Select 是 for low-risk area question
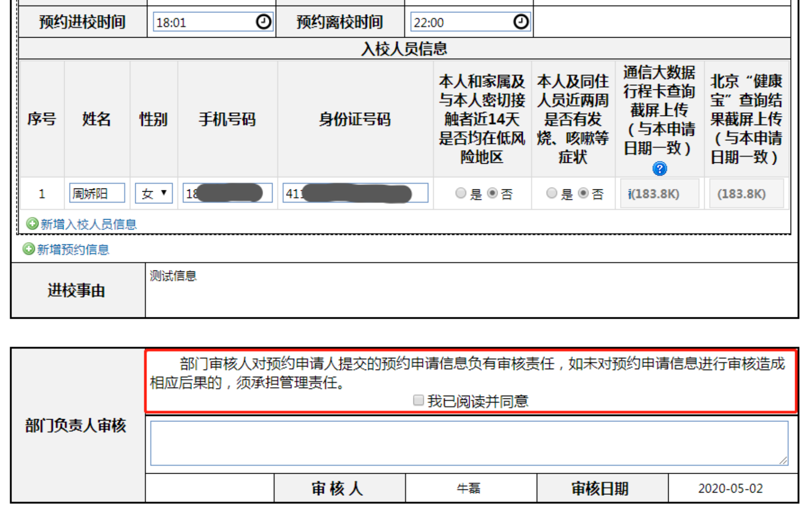Image resolution: width=812 pixels, height=509 pixels. pos(461,193)
